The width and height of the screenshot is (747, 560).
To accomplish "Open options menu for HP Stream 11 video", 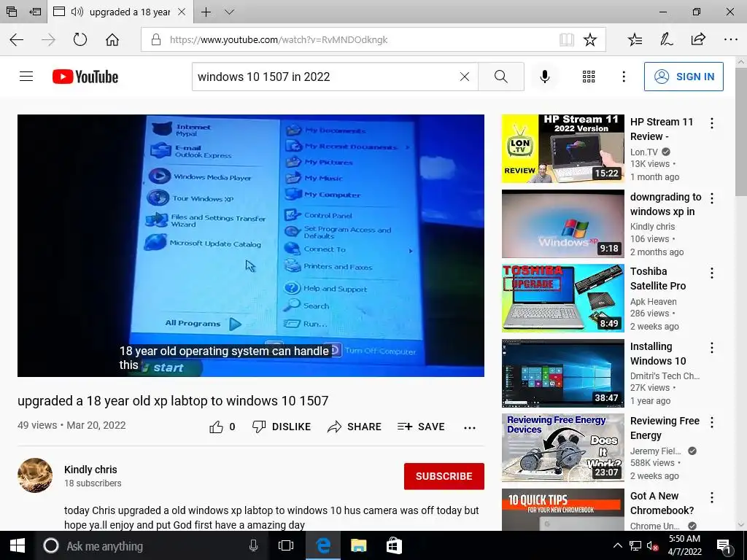I will pyautogui.click(x=712, y=123).
